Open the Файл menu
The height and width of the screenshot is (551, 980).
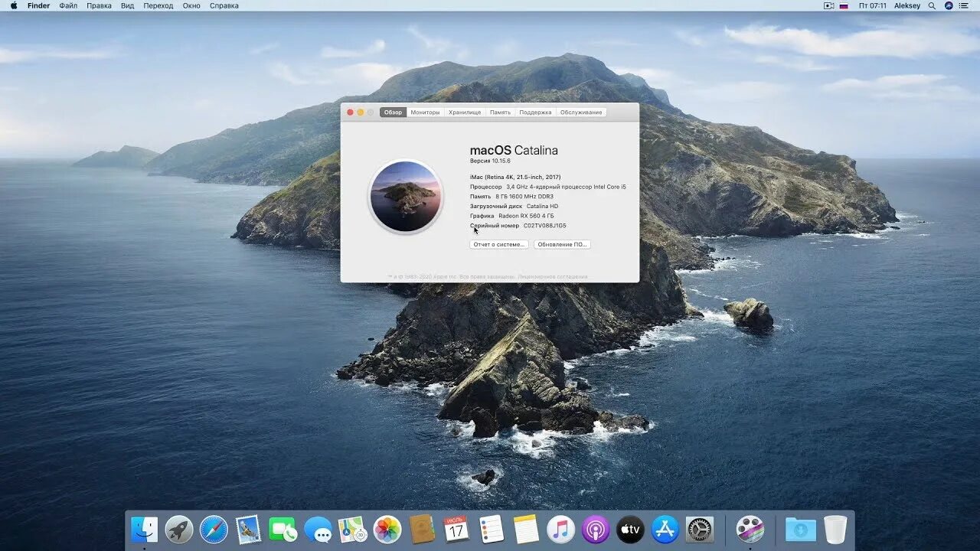click(68, 5)
